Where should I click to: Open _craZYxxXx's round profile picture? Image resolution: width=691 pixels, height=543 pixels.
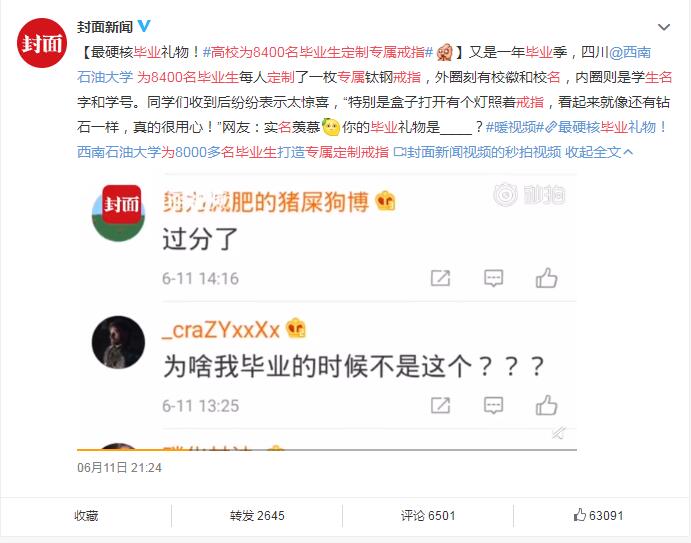(x=118, y=342)
